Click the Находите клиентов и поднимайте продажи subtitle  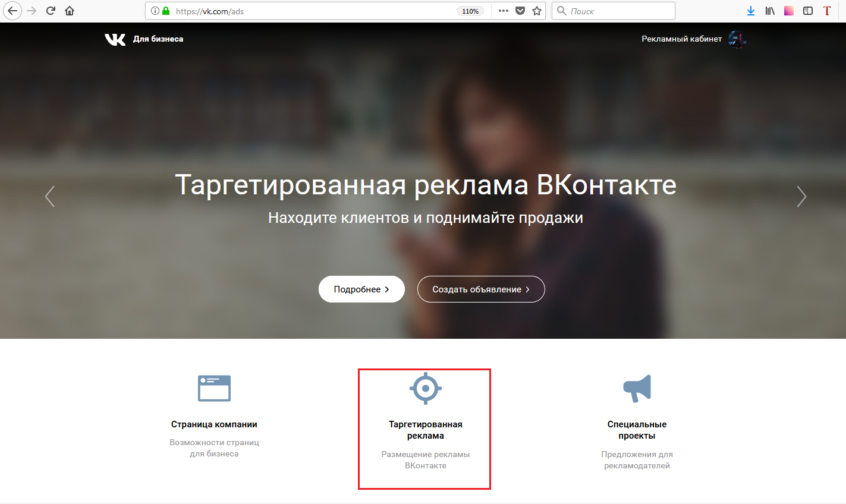click(x=426, y=218)
